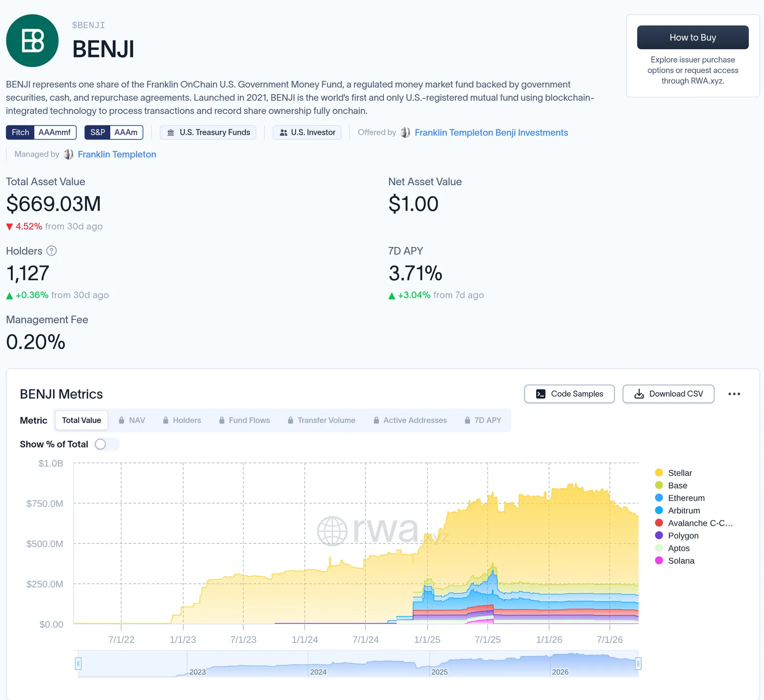Click the right range slider handle
Screen dimensions: 764x700
(x=638, y=663)
